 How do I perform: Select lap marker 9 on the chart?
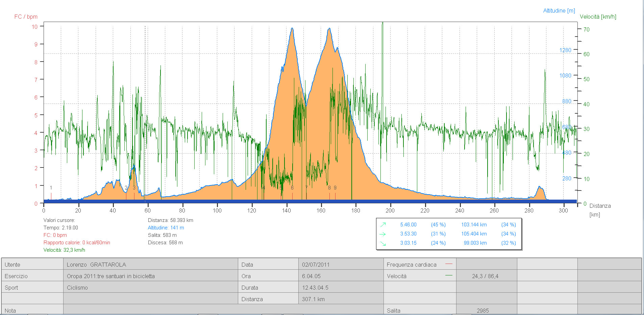coord(335,188)
